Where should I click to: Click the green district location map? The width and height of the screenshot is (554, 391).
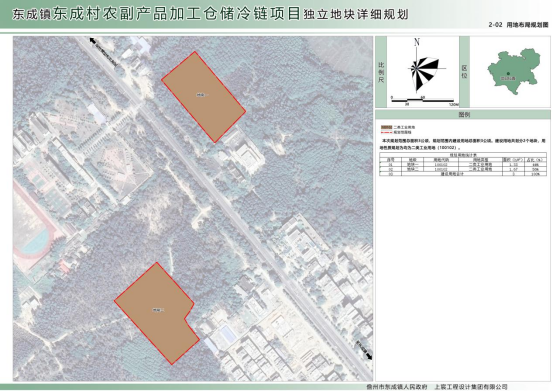coord(514,71)
